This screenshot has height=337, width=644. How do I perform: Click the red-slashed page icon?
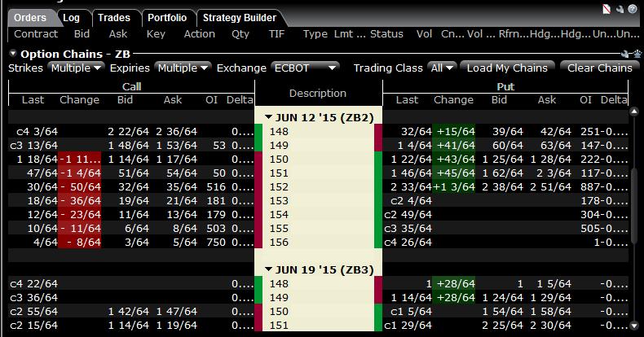coord(607,11)
